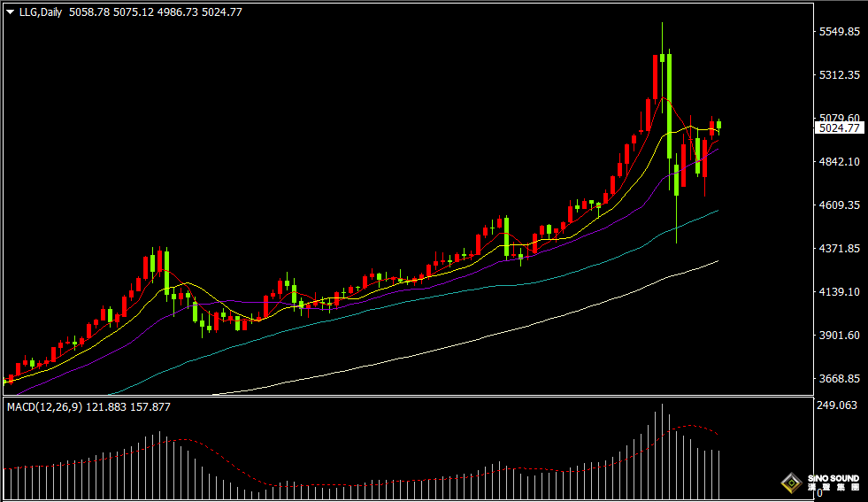This screenshot has height=502, width=868.
Task: Click the 3668.85 price axis label
Action: coord(840,379)
